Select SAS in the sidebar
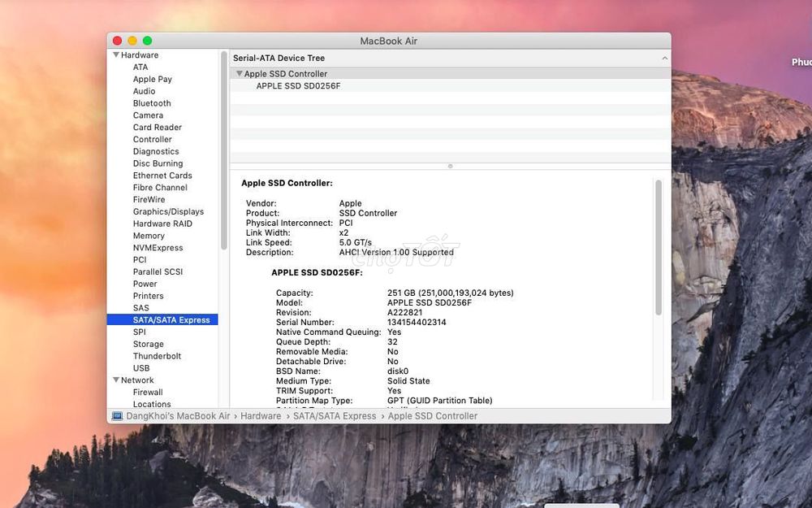812x508 pixels. [x=140, y=308]
